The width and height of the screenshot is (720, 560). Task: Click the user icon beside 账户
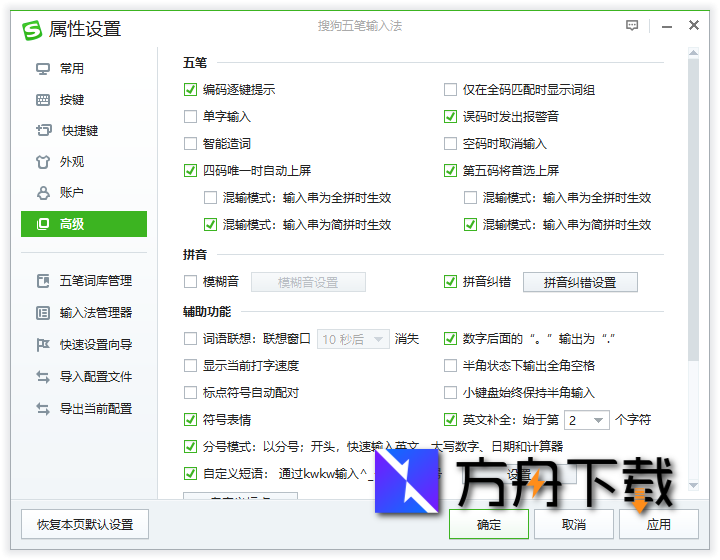[43, 193]
